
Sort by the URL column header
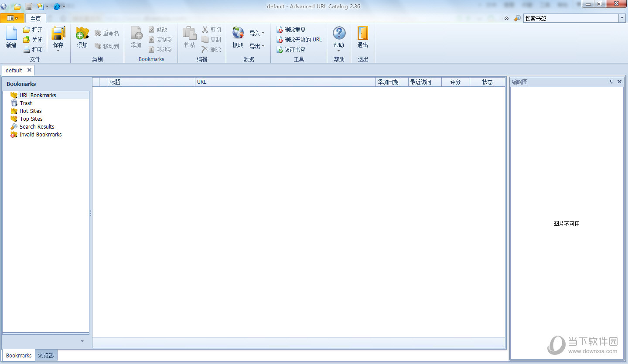pos(285,82)
